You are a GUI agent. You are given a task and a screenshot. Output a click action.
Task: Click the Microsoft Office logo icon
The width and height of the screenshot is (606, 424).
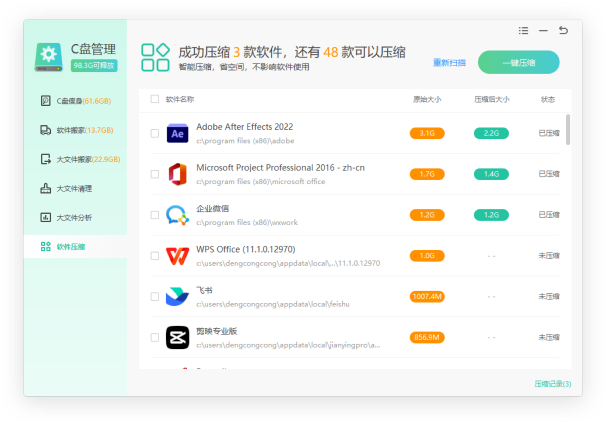click(177, 174)
